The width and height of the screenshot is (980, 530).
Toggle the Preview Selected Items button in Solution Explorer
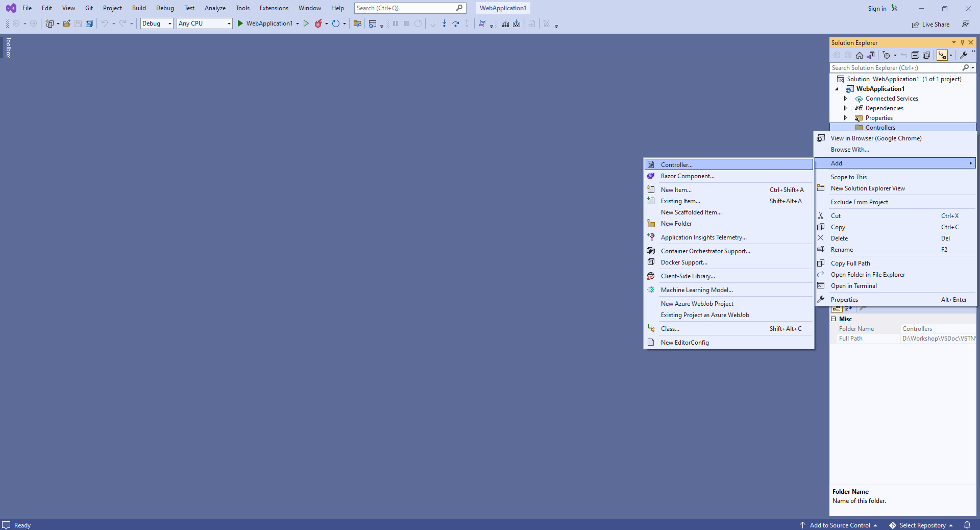942,55
